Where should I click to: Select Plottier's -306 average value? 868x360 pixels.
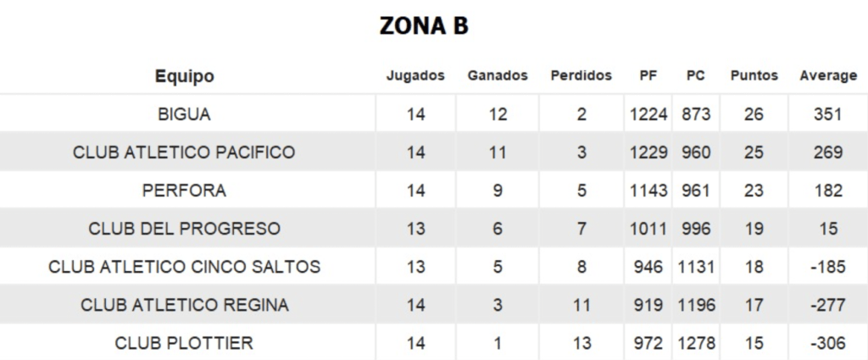[x=828, y=343]
